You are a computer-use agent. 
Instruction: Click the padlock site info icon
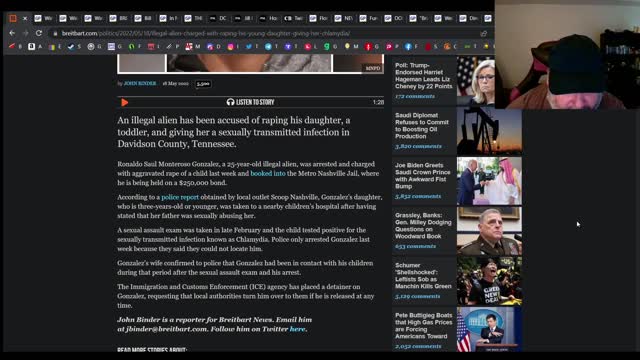click(x=55, y=33)
